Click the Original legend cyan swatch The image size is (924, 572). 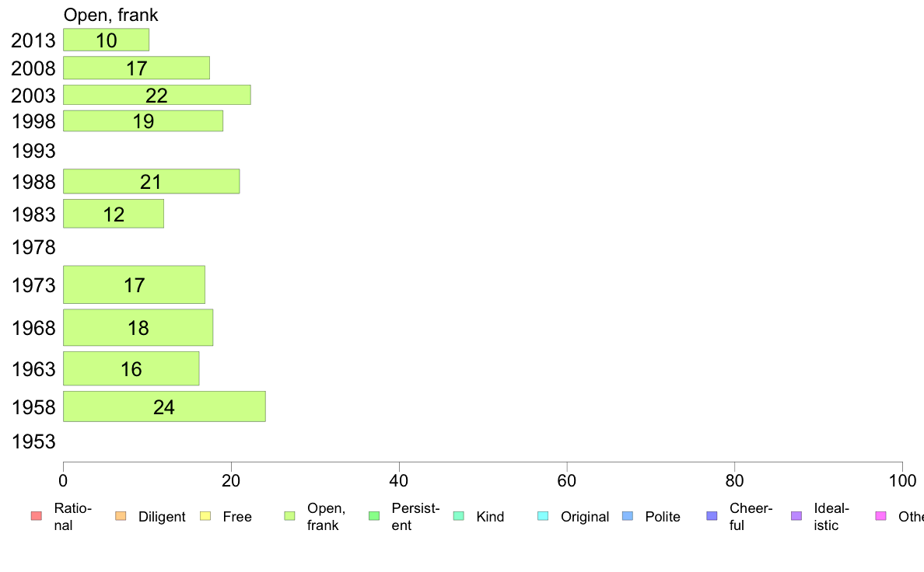544,516
